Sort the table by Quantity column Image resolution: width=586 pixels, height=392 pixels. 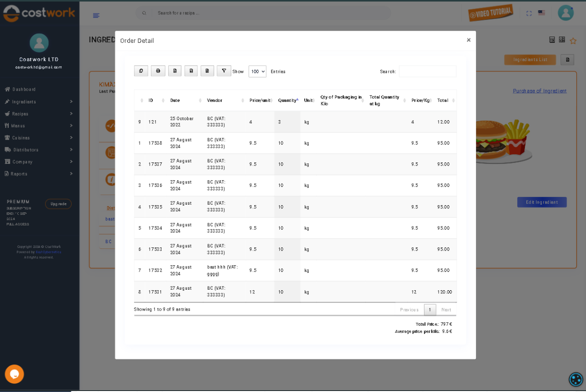click(287, 100)
